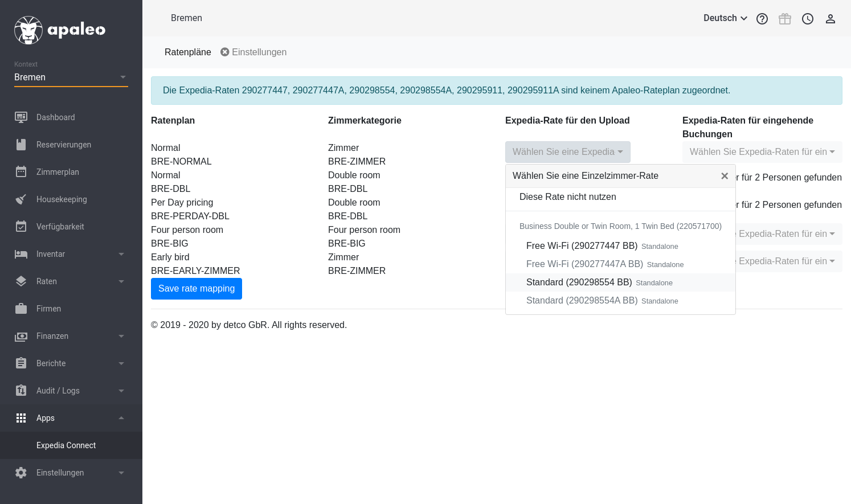Click the Save rate mapping button
This screenshot has width=851, height=504.
point(197,289)
